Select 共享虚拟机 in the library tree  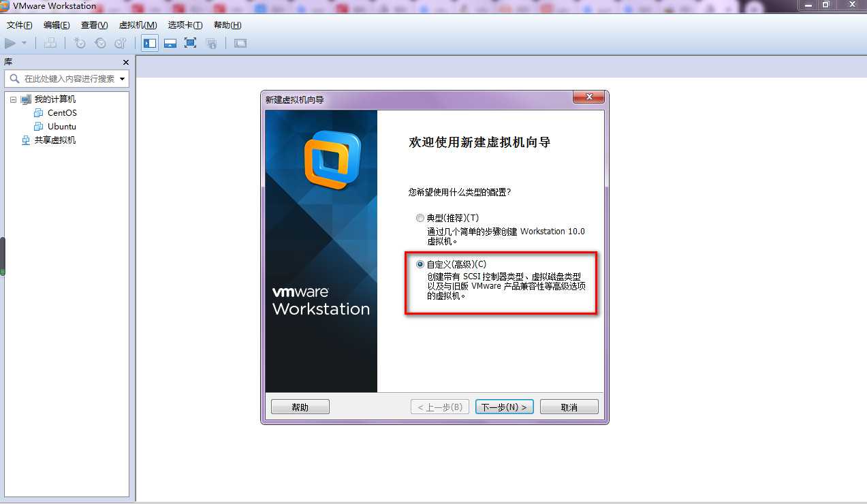[55, 140]
